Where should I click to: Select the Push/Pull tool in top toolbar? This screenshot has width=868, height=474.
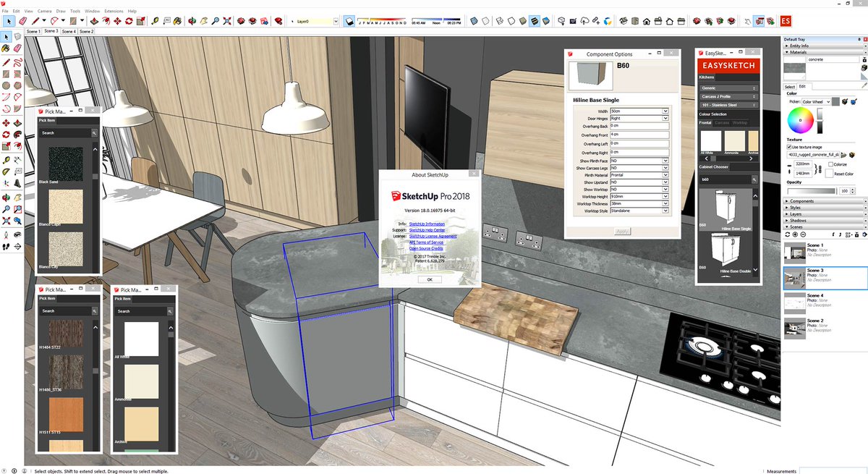[95, 21]
